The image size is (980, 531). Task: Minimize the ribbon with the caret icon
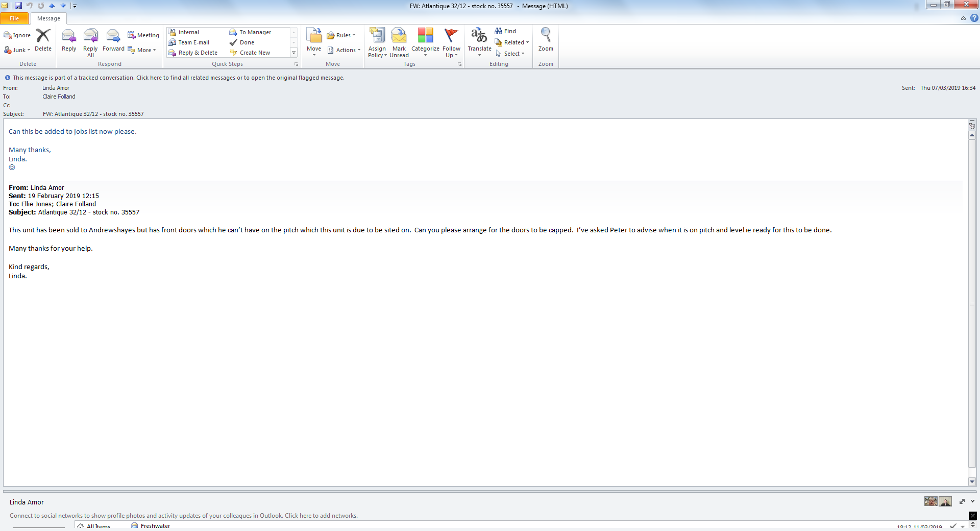(x=963, y=18)
